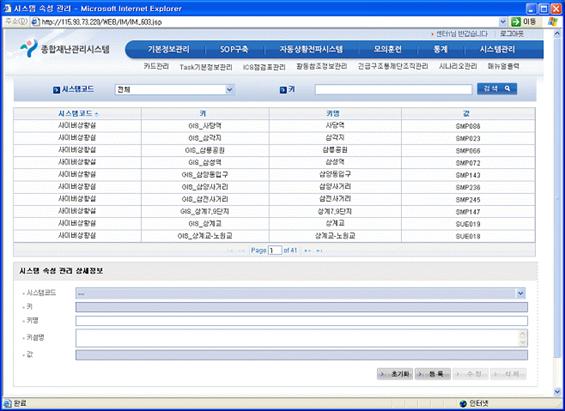Open the Task기본정보관리 submenu
The width and height of the screenshot is (565, 411).
point(206,67)
